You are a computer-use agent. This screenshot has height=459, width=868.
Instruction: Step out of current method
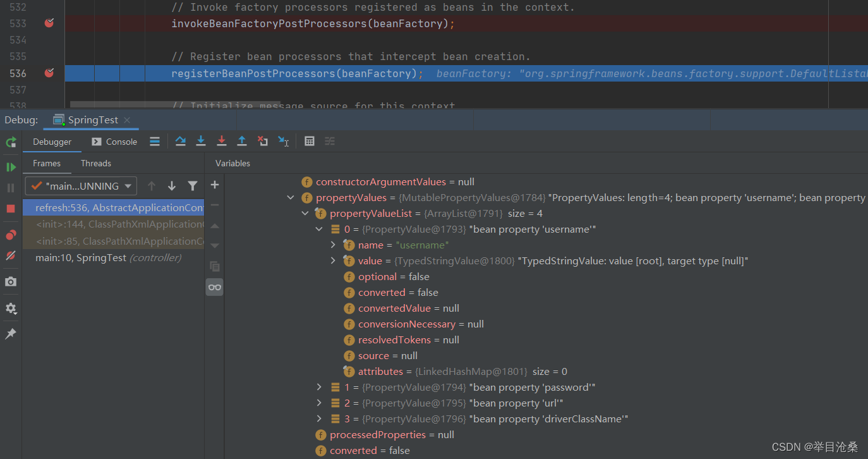(242, 142)
